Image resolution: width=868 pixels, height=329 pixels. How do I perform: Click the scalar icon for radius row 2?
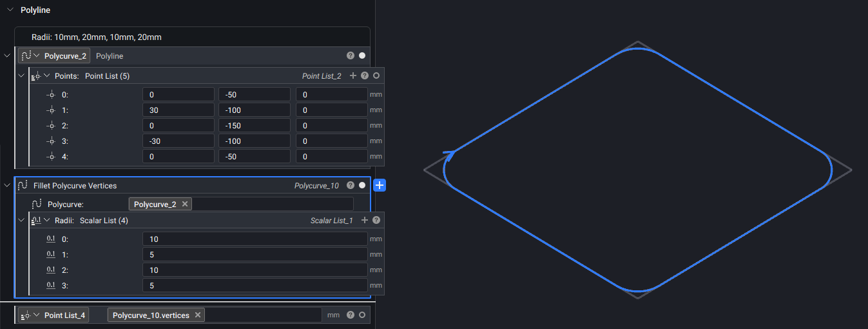52,270
